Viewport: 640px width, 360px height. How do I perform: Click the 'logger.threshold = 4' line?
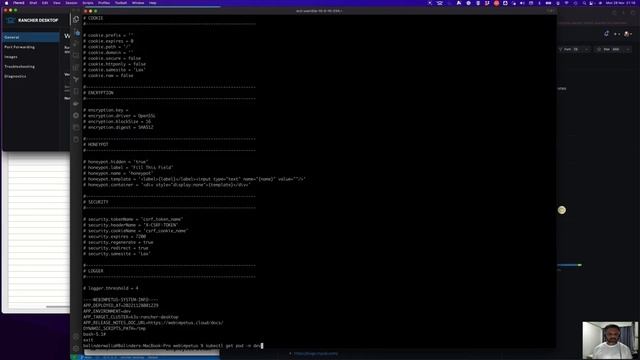point(111,288)
